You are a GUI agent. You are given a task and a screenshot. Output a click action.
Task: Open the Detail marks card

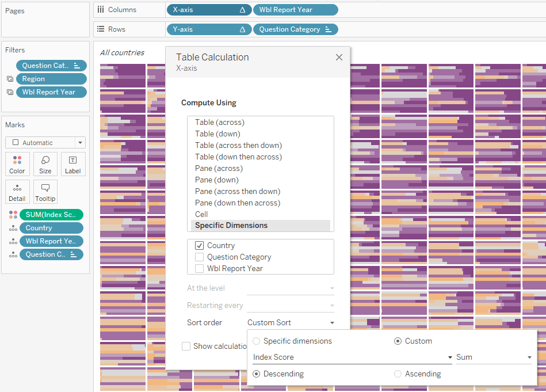point(17,192)
